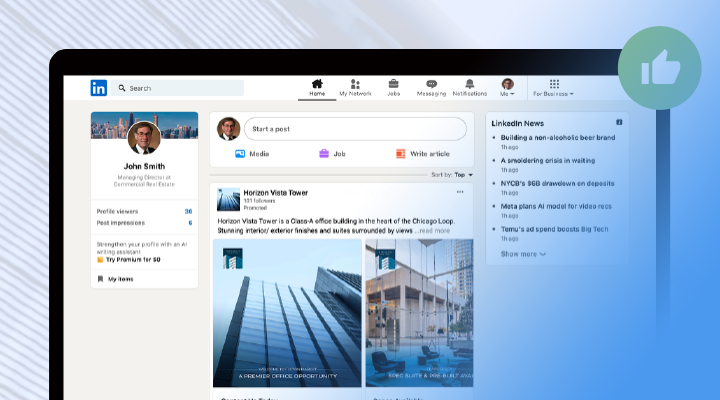Click the LinkedIn News info icon

coord(619,122)
